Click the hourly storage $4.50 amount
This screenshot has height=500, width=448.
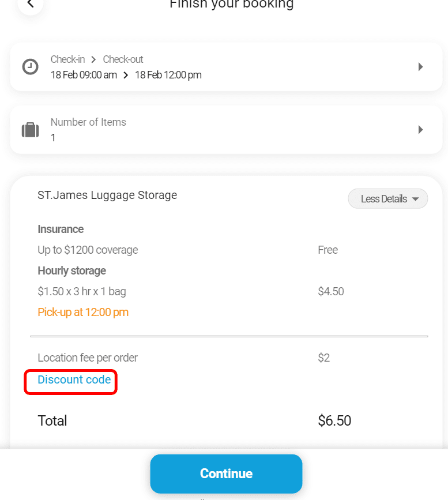pyautogui.click(x=331, y=291)
